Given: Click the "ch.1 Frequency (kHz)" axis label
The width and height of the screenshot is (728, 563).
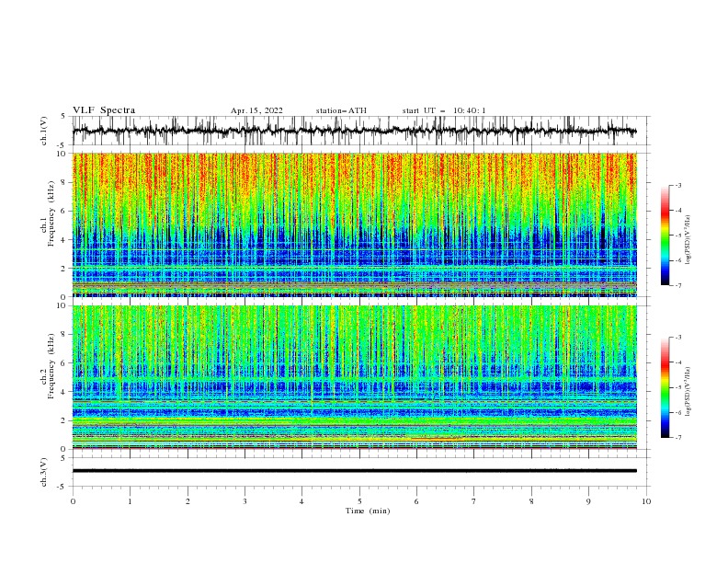Looking at the screenshot, I should point(48,212).
